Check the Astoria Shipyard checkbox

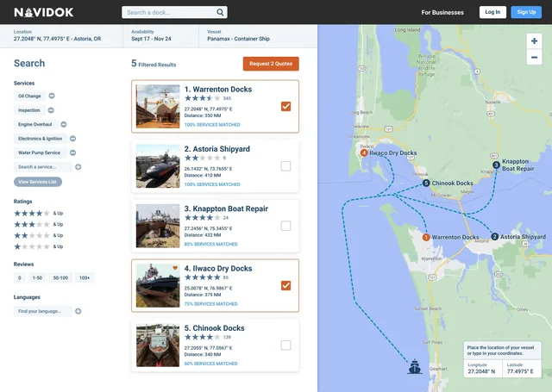[x=285, y=166]
